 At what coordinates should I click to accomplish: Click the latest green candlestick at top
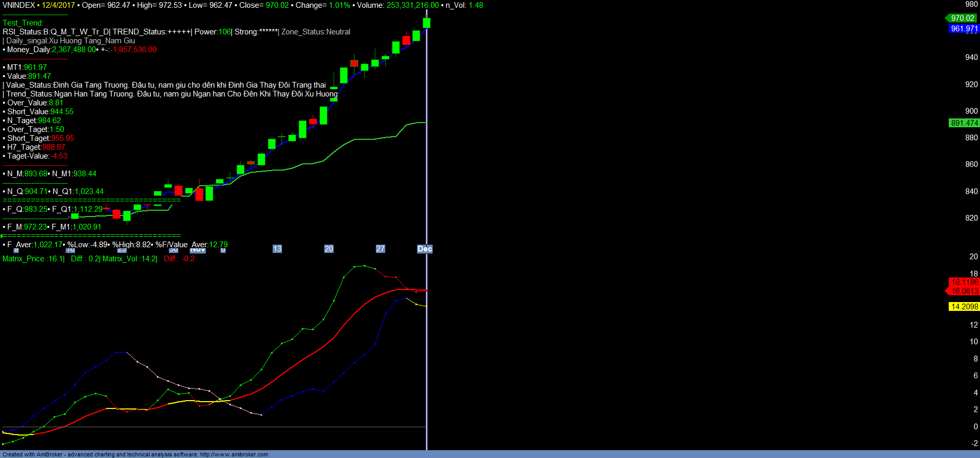click(x=426, y=22)
